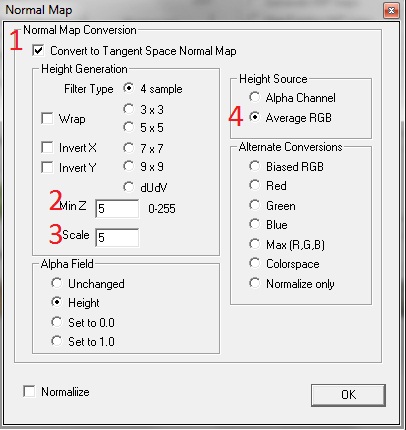Select the 3 x 3 filter type
The height and width of the screenshot is (430, 406).
[128, 109]
